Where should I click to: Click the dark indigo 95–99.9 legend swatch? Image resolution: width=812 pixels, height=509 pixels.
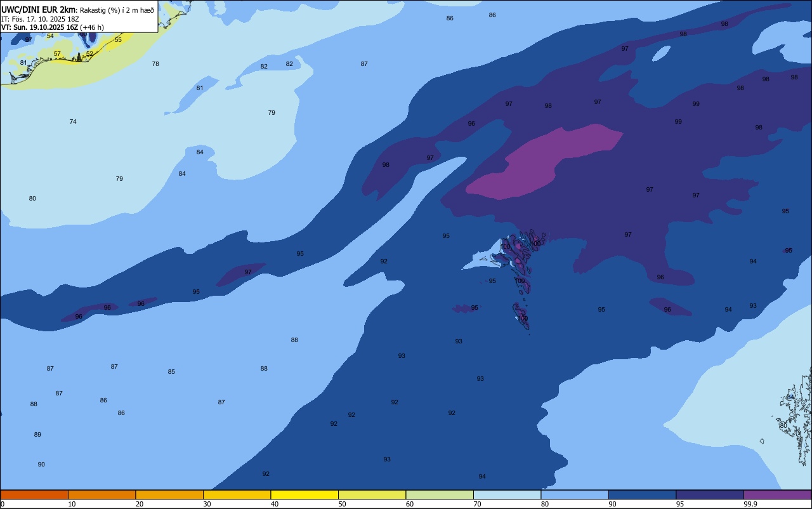tap(710, 494)
